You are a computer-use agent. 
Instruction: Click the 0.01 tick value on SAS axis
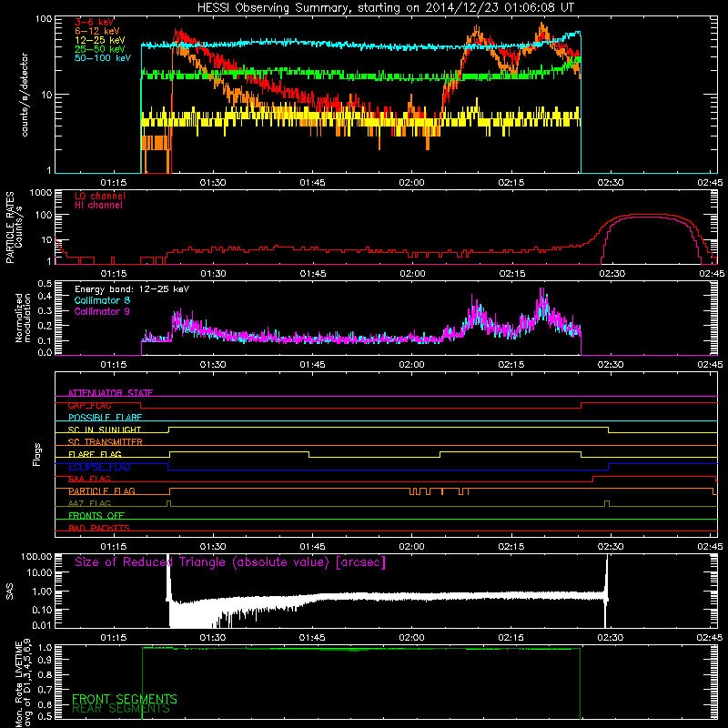[x=42, y=625]
